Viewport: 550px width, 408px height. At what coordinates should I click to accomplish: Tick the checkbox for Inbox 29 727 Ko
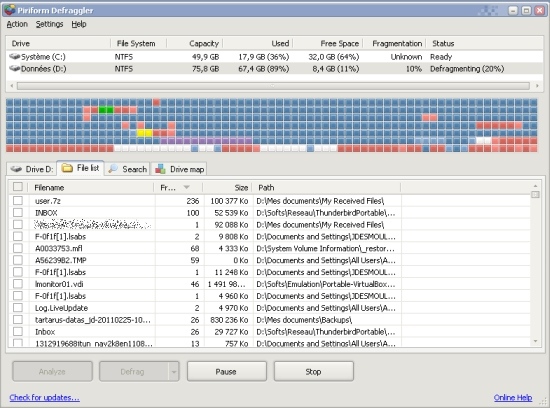click(x=18, y=332)
